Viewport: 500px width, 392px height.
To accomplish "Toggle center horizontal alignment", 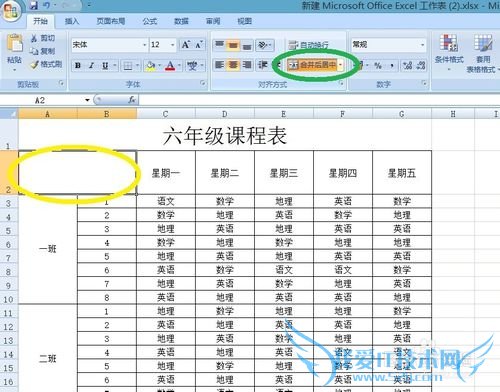I will (x=233, y=65).
